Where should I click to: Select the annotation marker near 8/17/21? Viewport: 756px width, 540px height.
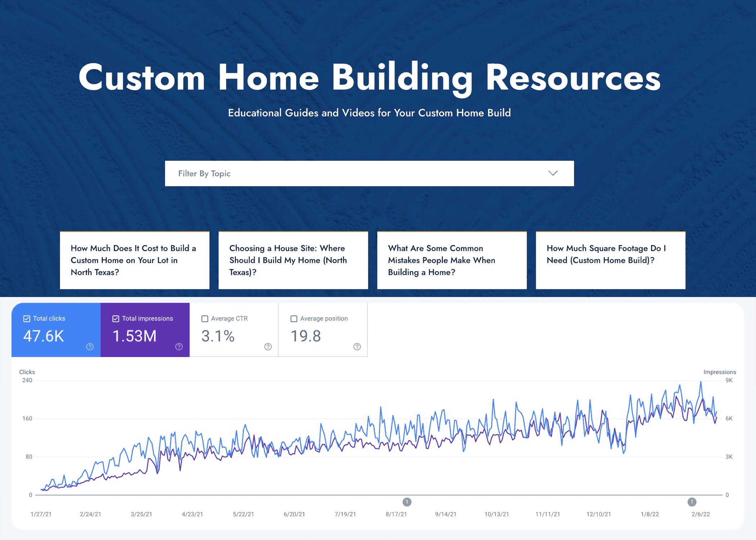point(407,501)
